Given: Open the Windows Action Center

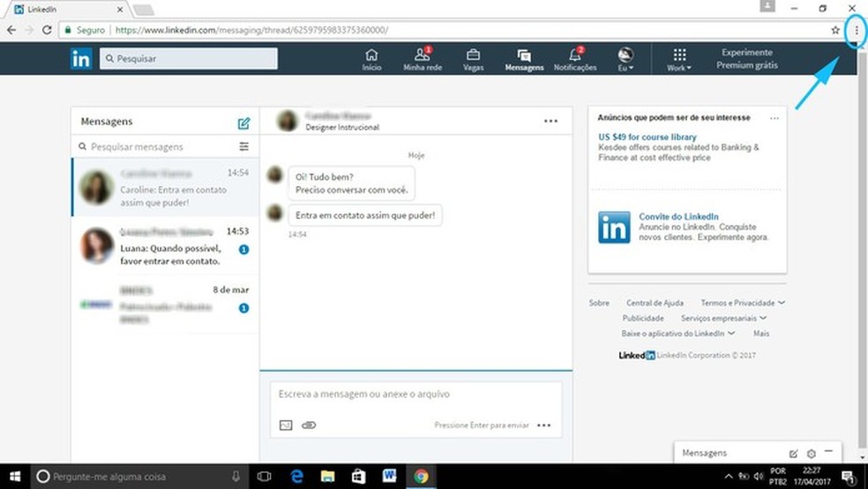Looking at the screenshot, I should click(x=848, y=477).
